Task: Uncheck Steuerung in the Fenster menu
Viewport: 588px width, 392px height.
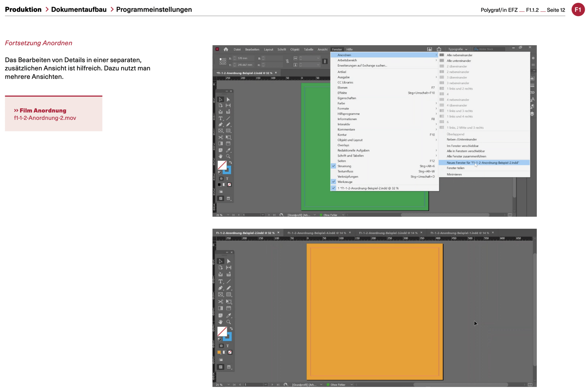Action: coord(344,166)
